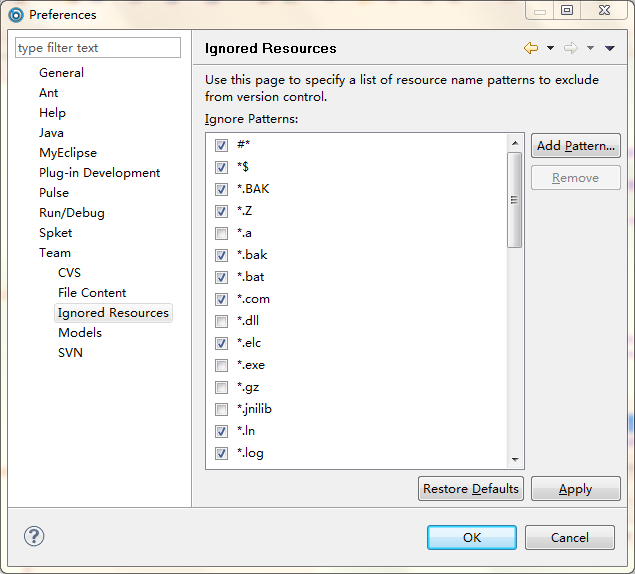Enable the *.a ignore pattern
Screen dimensions: 635x574
click(x=221, y=233)
